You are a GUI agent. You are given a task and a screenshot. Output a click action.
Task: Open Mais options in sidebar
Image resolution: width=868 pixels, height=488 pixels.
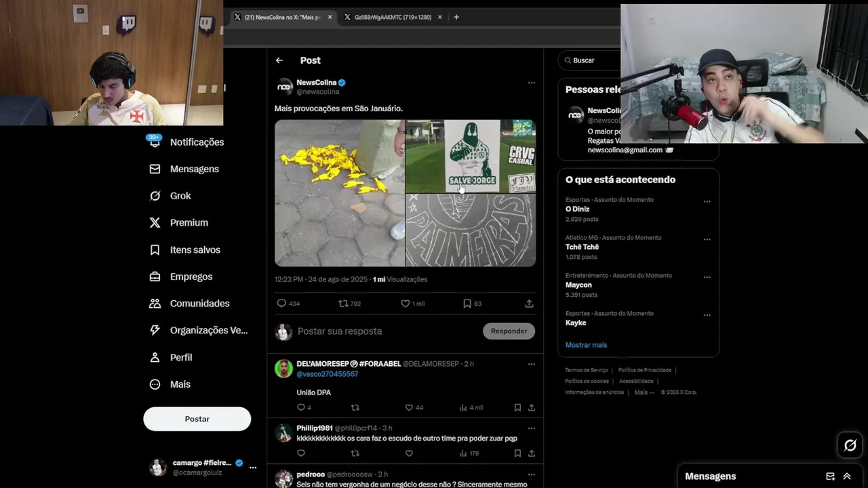point(170,384)
